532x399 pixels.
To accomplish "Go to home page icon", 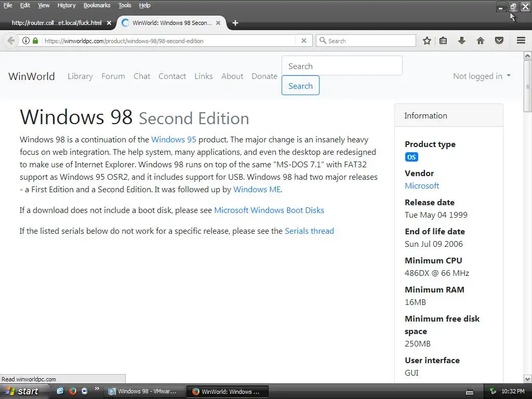I will [481, 41].
